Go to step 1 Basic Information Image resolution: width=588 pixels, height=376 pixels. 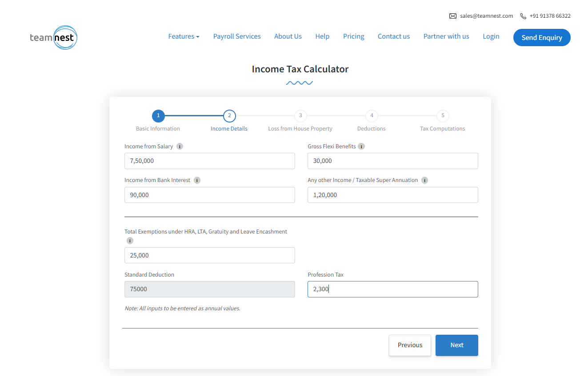158,116
